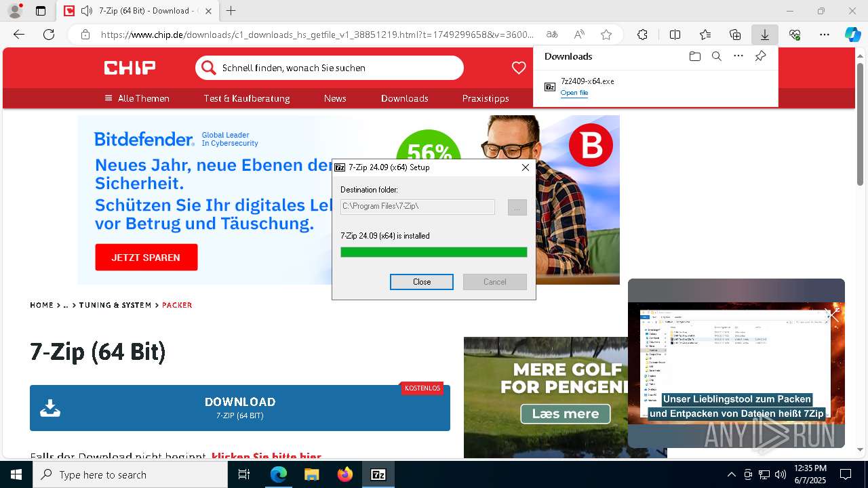The image size is (868, 488).
Task: Refresh the chip.de page
Action: [x=49, y=35]
